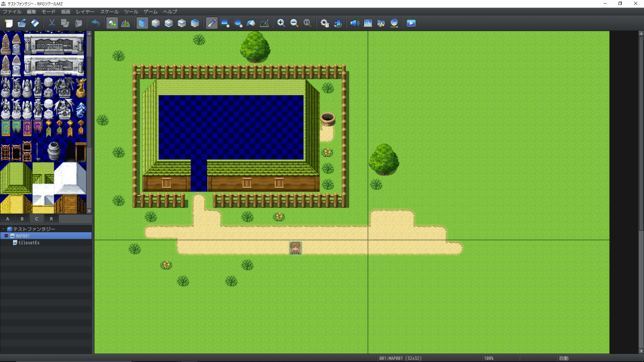Click the Cut scissors icon

click(52, 23)
